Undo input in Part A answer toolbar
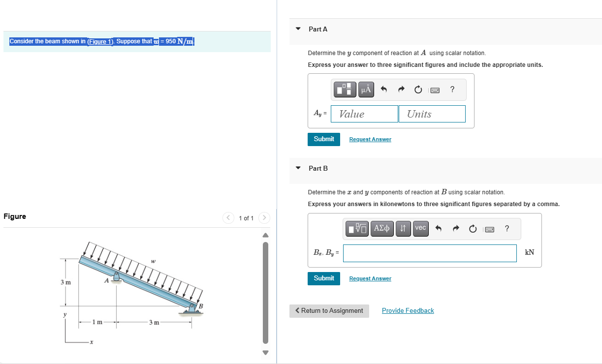The height and width of the screenshot is (364, 602). click(383, 90)
